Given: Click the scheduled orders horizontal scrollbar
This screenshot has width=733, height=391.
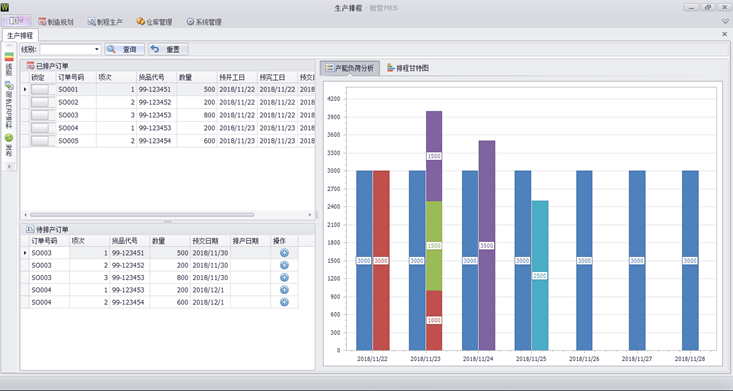Looking at the screenshot, I should pos(142,215).
